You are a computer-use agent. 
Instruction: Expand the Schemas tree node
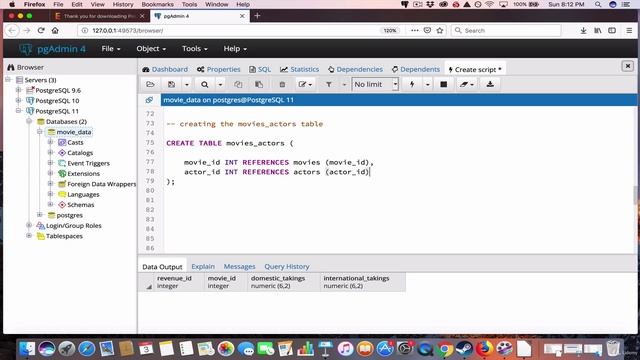point(50,204)
